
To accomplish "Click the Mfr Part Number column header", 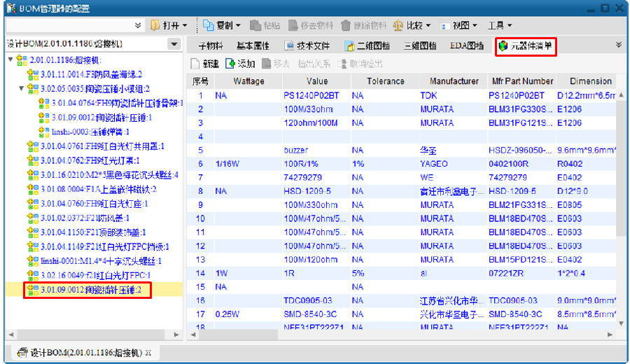I will tap(521, 81).
